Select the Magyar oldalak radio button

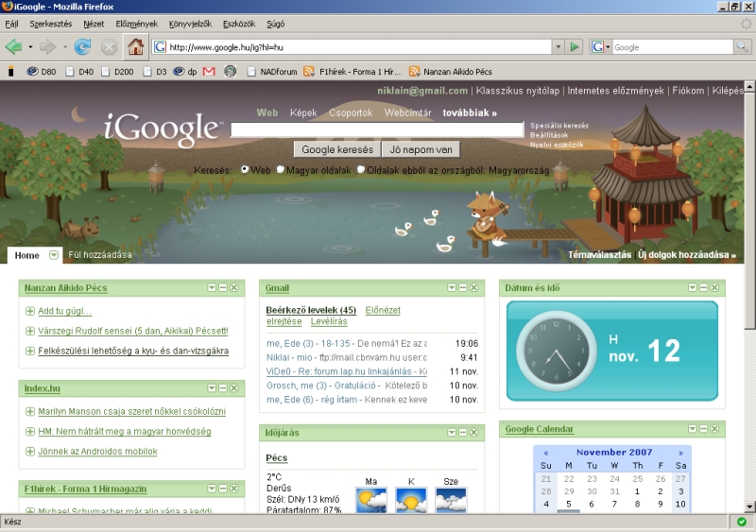pyautogui.click(x=280, y=169)
